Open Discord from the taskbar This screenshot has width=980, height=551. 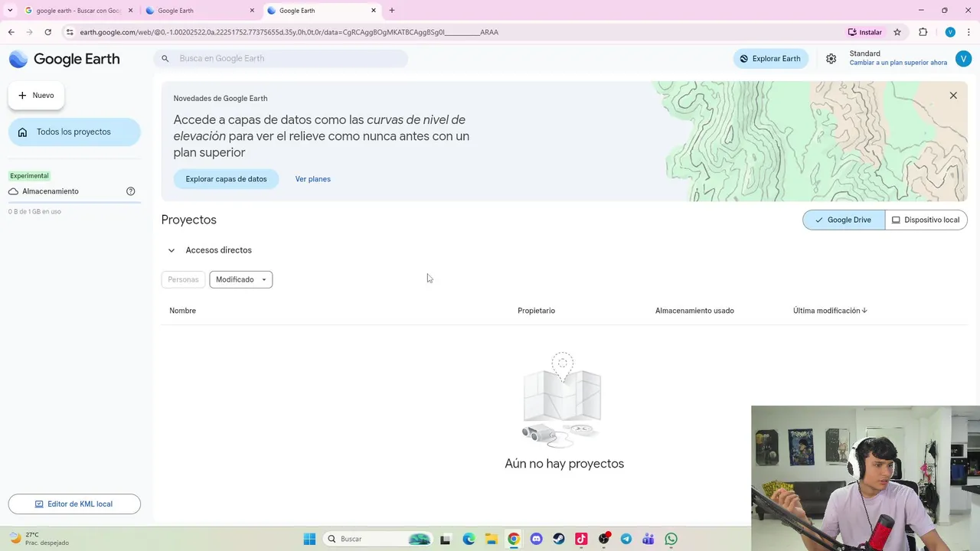536,539
